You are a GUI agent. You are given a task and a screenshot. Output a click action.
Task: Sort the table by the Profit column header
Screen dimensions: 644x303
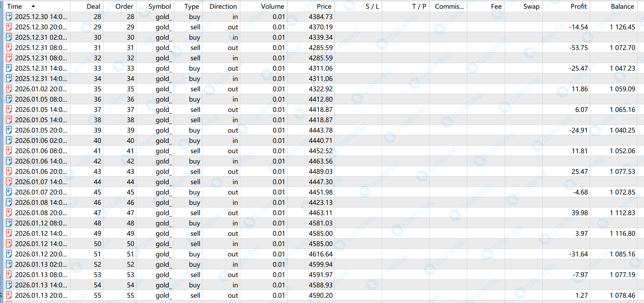pyautogui.click(x=578, y=6)
